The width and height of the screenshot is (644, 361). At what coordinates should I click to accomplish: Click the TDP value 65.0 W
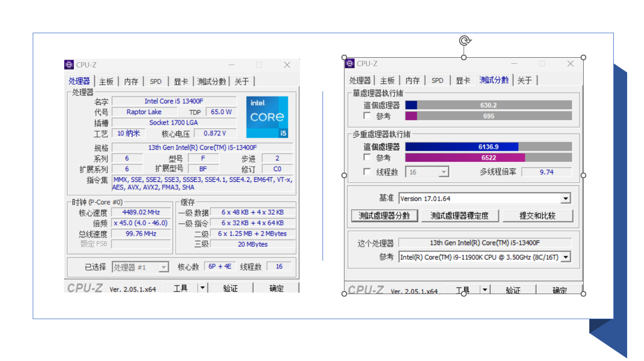tap(221, 112)
